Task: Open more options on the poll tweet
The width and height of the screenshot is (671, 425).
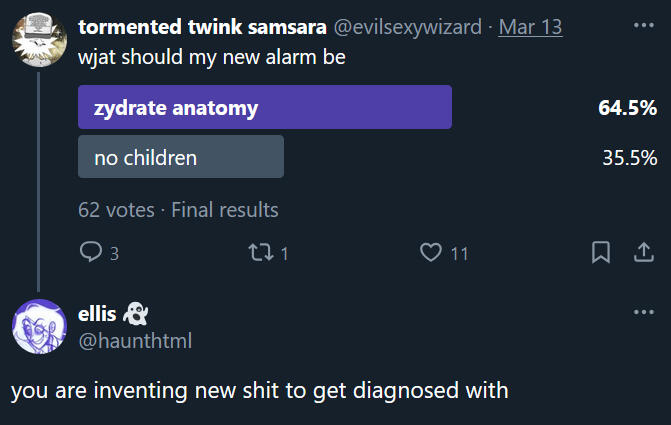Action: point(643,23)
